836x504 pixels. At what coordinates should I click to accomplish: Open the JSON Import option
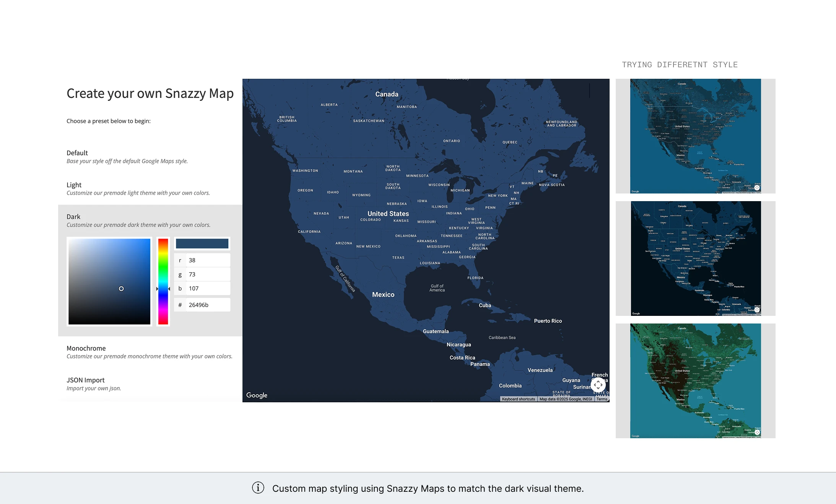[x=86, y=380]
